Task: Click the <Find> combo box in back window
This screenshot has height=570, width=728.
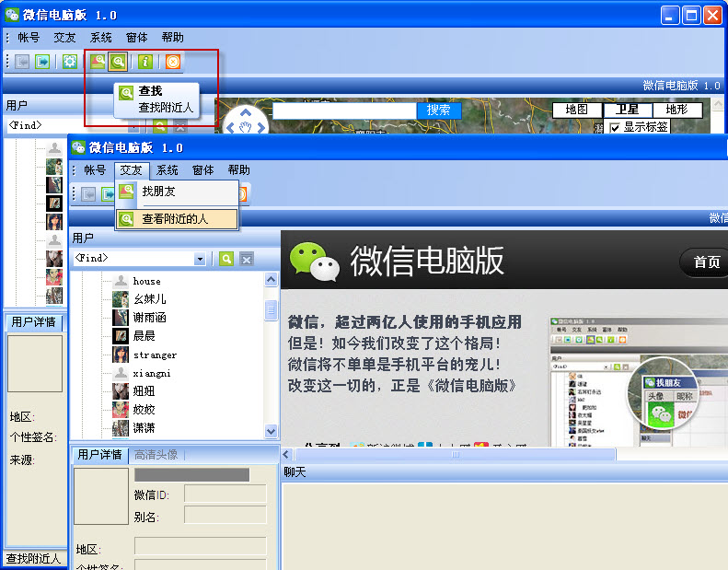Action: pos(72,125)
